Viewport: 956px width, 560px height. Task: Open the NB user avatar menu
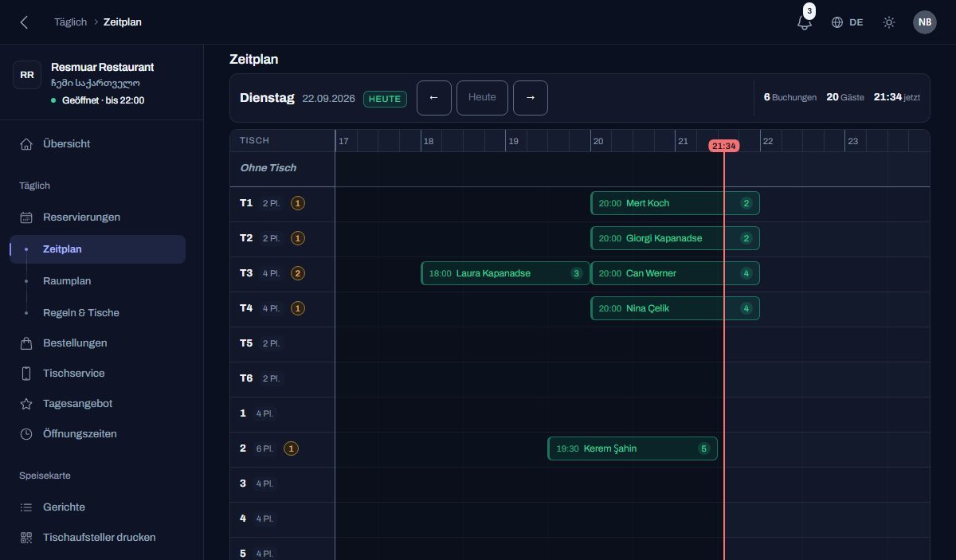coord(925,22)
